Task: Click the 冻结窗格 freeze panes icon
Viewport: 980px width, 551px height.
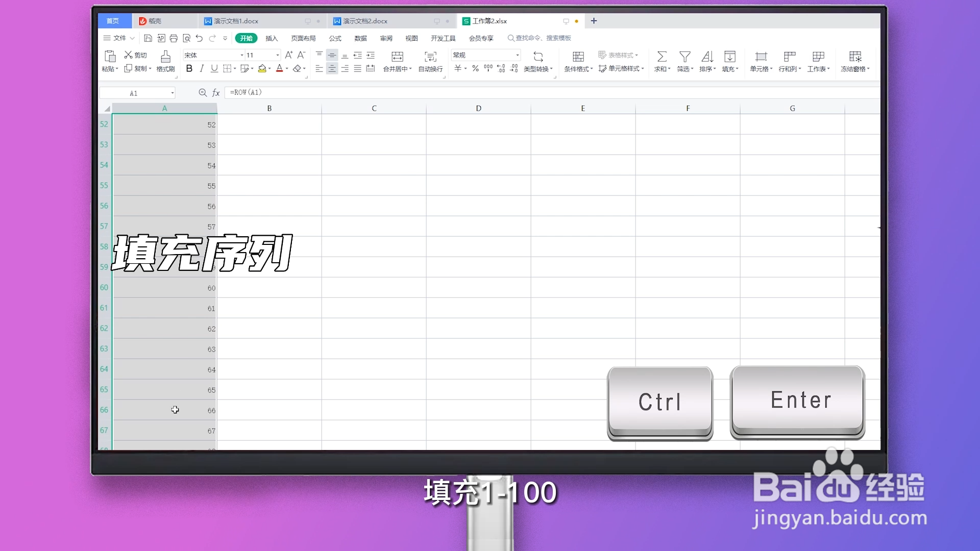Action: point(855,61)
